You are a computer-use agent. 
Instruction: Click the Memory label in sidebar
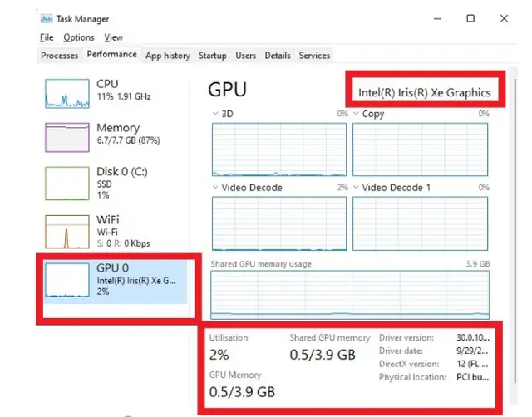[x=118, y=128]
